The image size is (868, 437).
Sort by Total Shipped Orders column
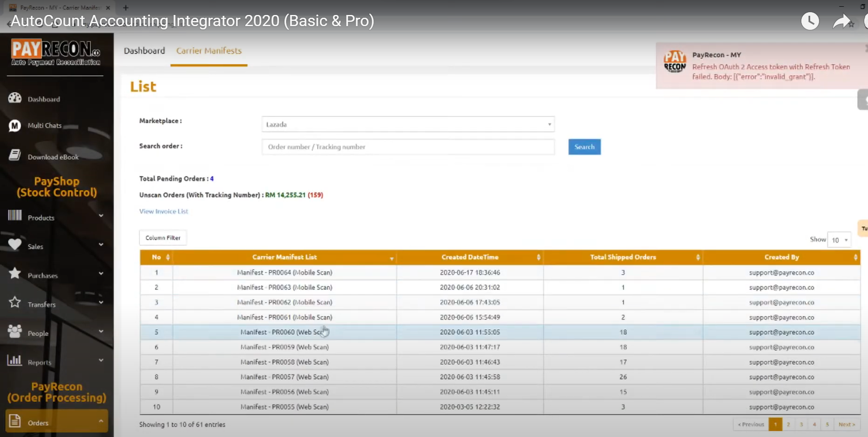(698, 257)
